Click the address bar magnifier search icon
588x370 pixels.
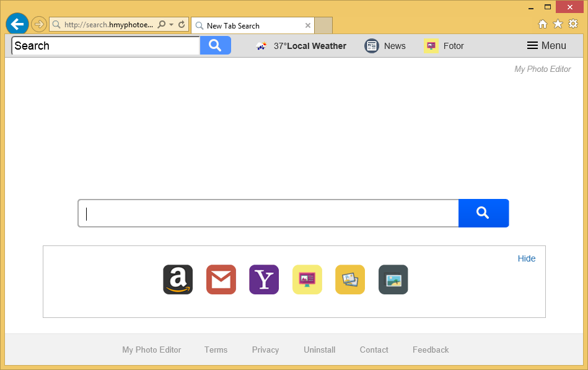tap(162, 24)
